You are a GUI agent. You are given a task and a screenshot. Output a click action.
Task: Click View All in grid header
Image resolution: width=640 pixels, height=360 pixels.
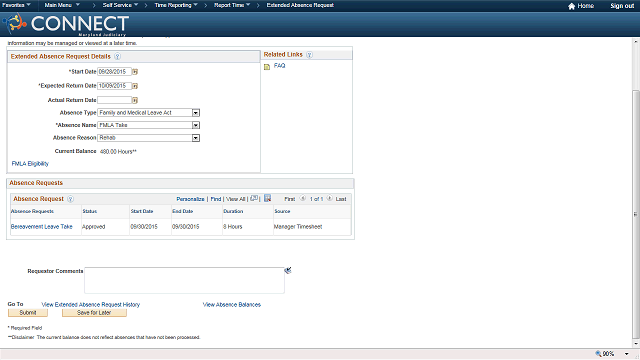[236, 199]
